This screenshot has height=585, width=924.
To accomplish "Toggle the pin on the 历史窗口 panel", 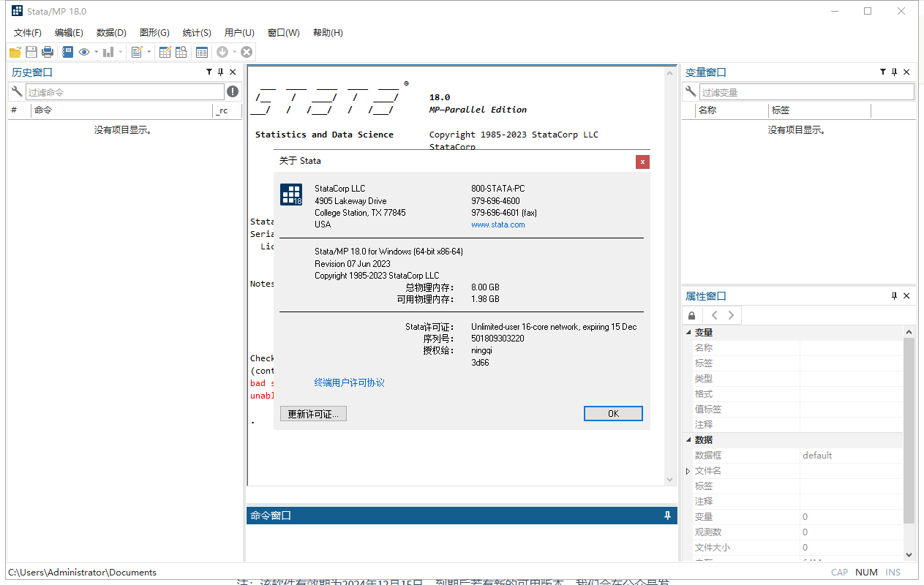I will pyautogui.click(x=220, y=72).
